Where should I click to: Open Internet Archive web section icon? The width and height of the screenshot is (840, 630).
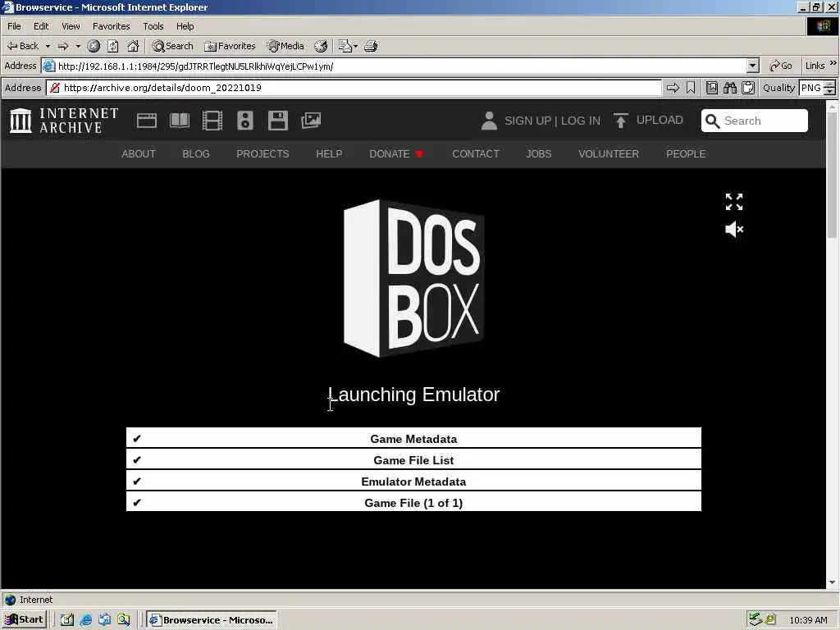tap(147, 121)
